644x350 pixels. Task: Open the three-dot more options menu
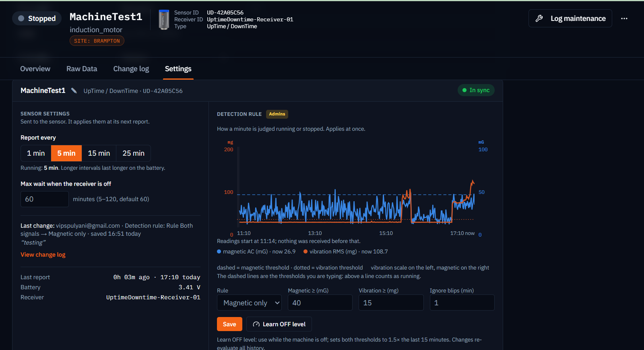pyautogui.click(x=624, y=19)
